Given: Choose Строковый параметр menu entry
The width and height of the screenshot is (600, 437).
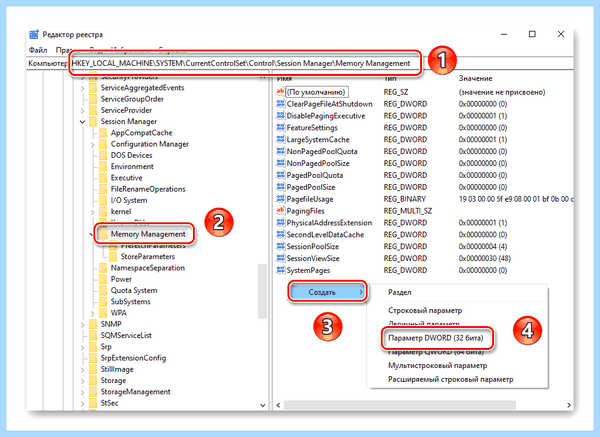Looking at the screenshot, I should point(425,310).
